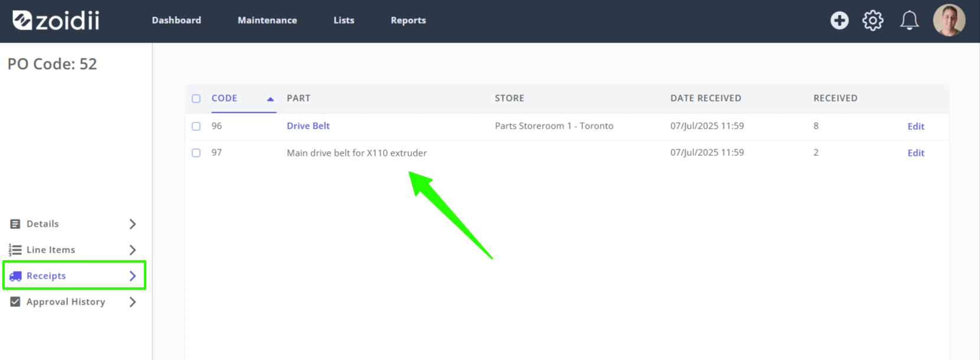Click code cell 97

pyautogui.click(x=217, y=152)
